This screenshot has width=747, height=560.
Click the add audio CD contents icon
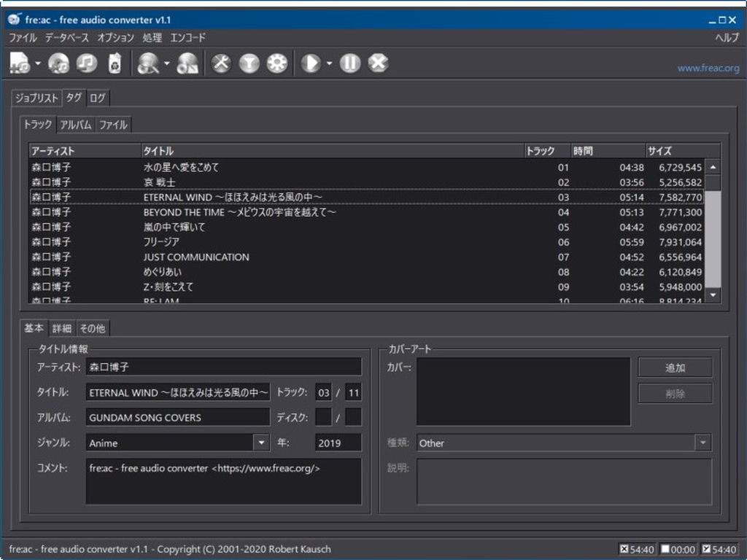click(x=58, y=63)
